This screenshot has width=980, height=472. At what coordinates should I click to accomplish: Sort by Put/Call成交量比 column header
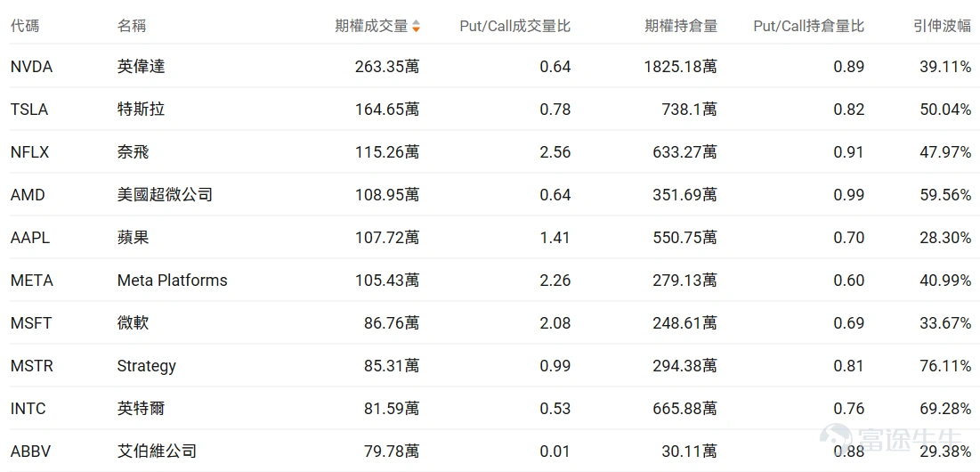point(515,26)
